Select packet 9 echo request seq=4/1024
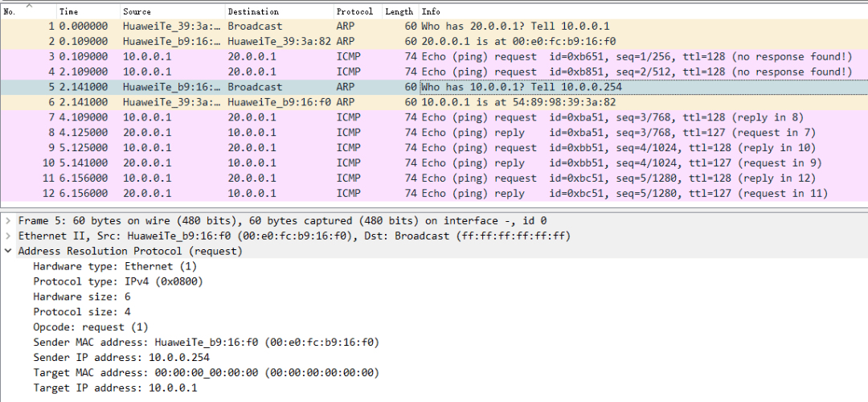868x402 pixels. pos(434,148)
